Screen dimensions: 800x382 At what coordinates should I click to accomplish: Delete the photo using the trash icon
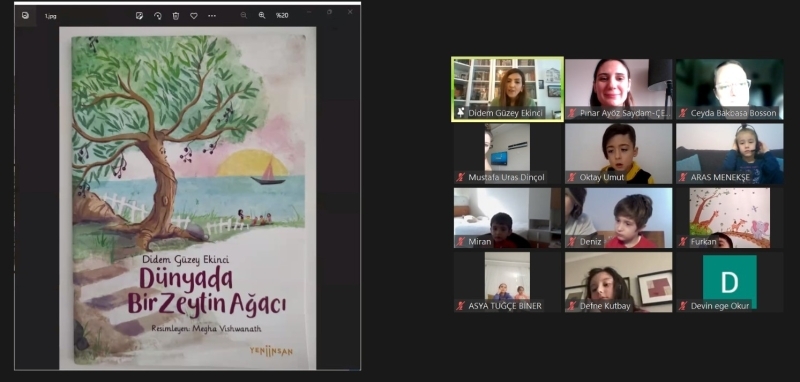176,16
